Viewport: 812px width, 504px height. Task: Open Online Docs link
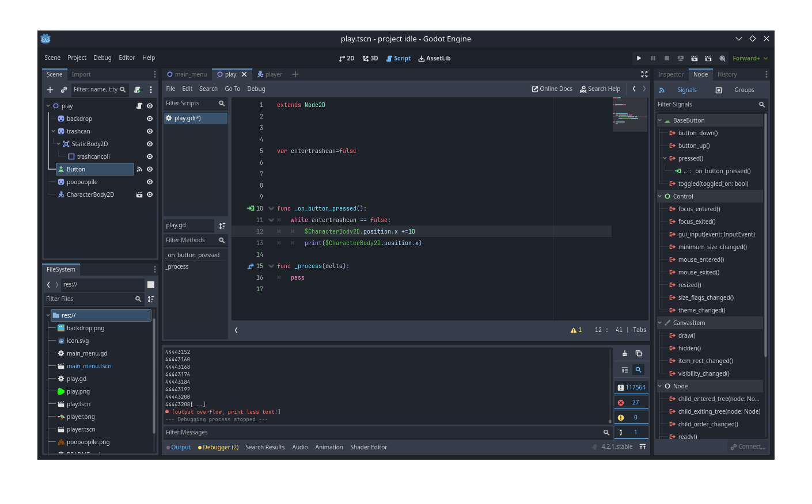point(552,89)
